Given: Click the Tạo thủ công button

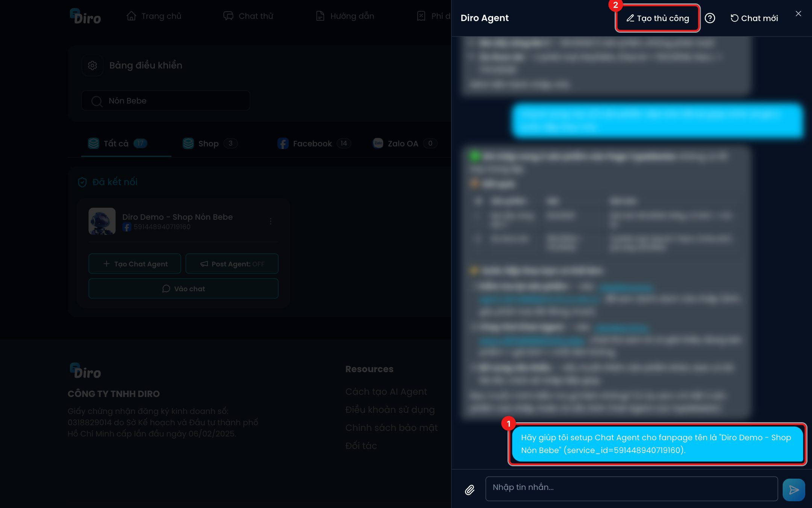Looking at the screenshot, I should [657, 18].
